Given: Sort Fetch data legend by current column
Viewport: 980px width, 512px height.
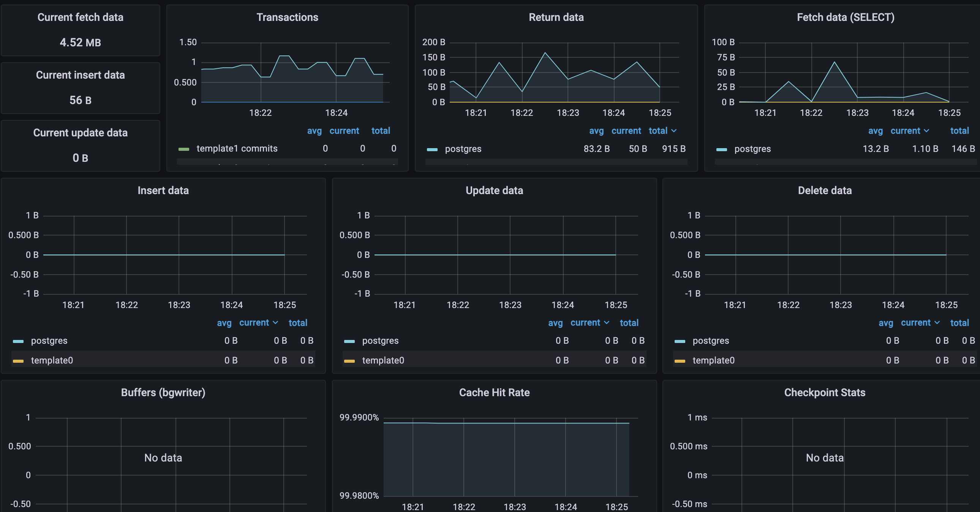Looking at the screenshot, I should (905, 131).
